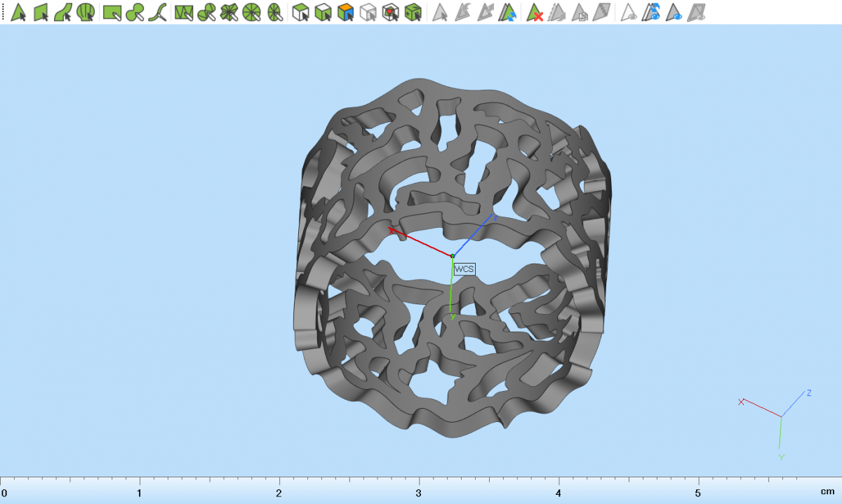Toggle the gray plane visibility eye icon
Screen dimensions: 842x504
(x=697, y=12)
